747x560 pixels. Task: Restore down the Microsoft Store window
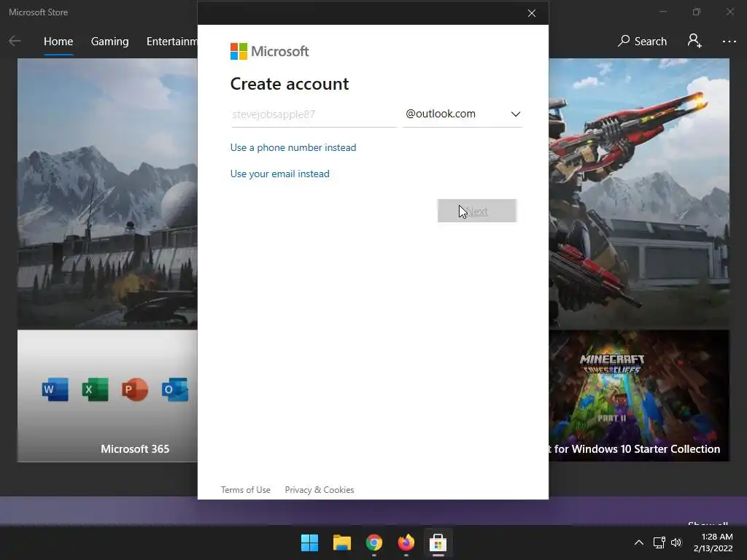[x=697, y=12]
